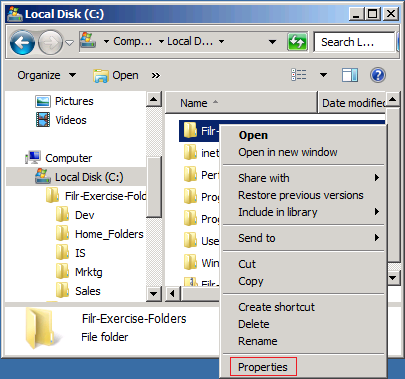Select the Win folder in file list

tap(202, 263)
